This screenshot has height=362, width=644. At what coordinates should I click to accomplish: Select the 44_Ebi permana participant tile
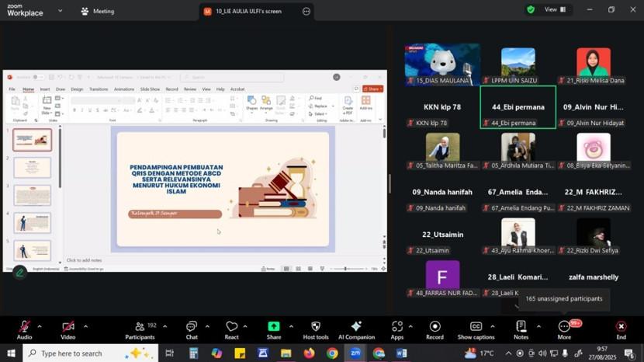pyautogui.click(x=518, y=107)
